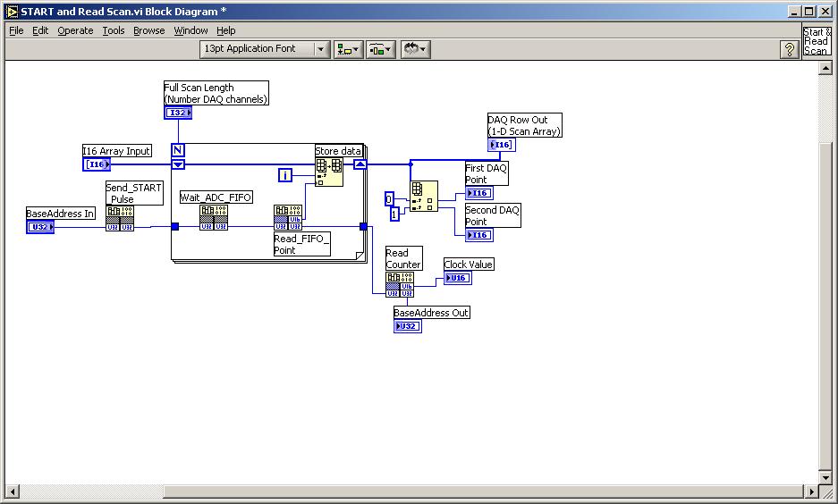Click the horizontal scrollbar right arrow

coord(812,491)
